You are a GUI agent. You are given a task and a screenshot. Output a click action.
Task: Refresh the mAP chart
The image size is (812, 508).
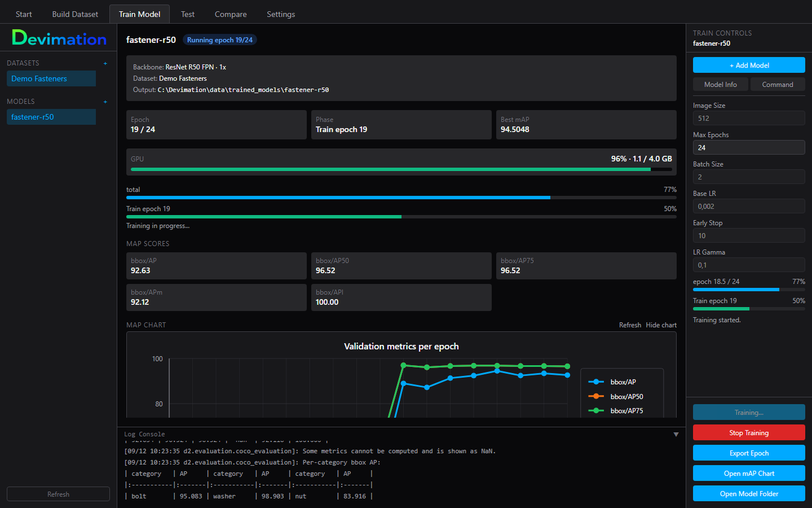pyautogui.click(x=630, y=325)
